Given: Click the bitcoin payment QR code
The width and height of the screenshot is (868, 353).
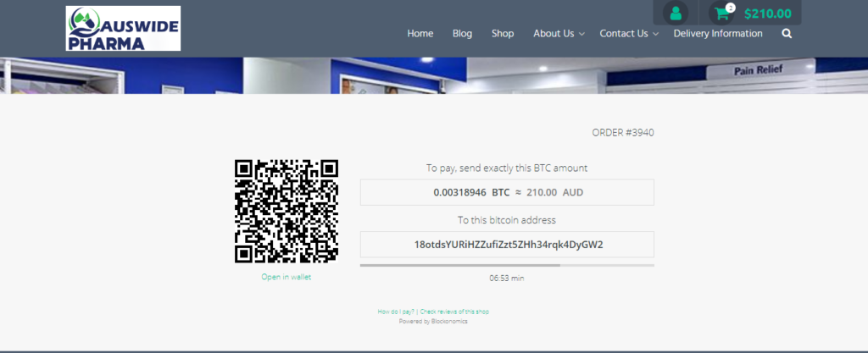Looking at the screenshot, I should click(286, 211).
